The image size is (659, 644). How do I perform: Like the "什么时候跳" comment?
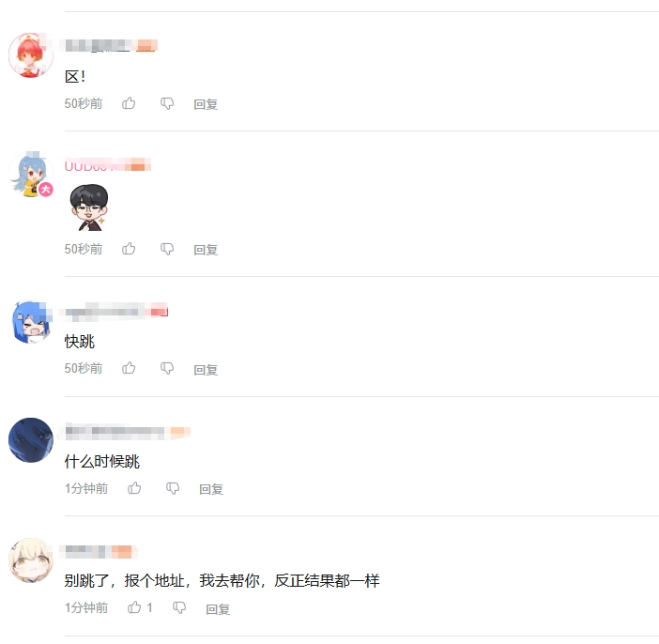pos(134,488)
